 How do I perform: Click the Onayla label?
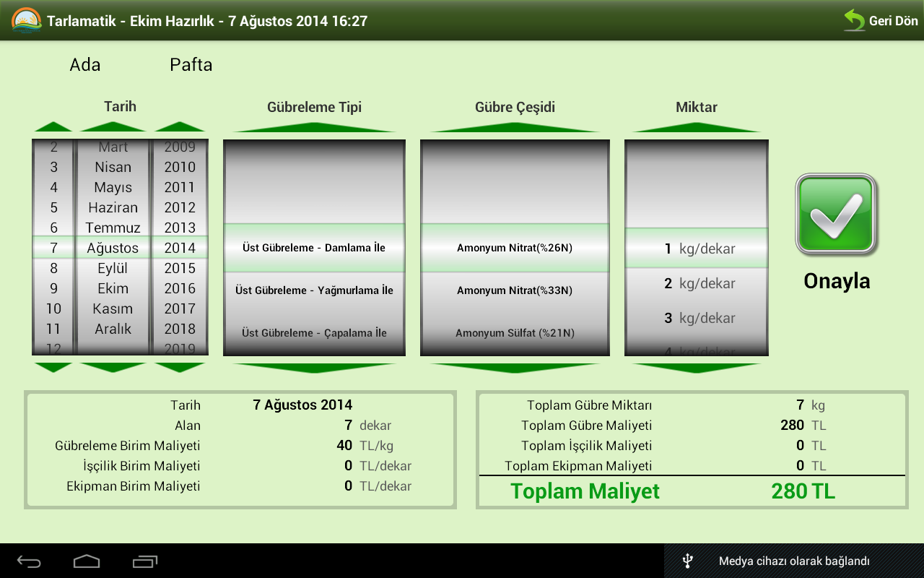[837, 281]
